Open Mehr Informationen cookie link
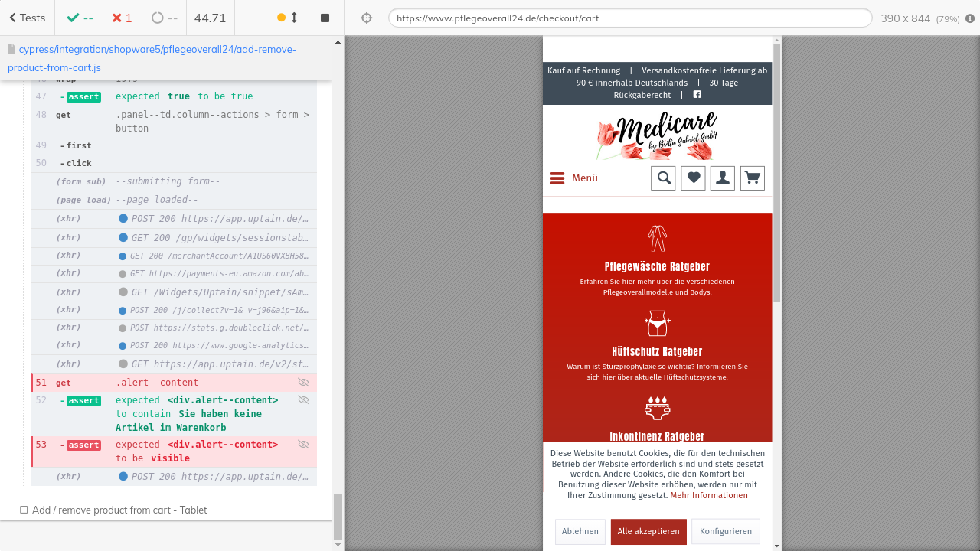Viewport: 980px width, 551px height. point(708,496)
